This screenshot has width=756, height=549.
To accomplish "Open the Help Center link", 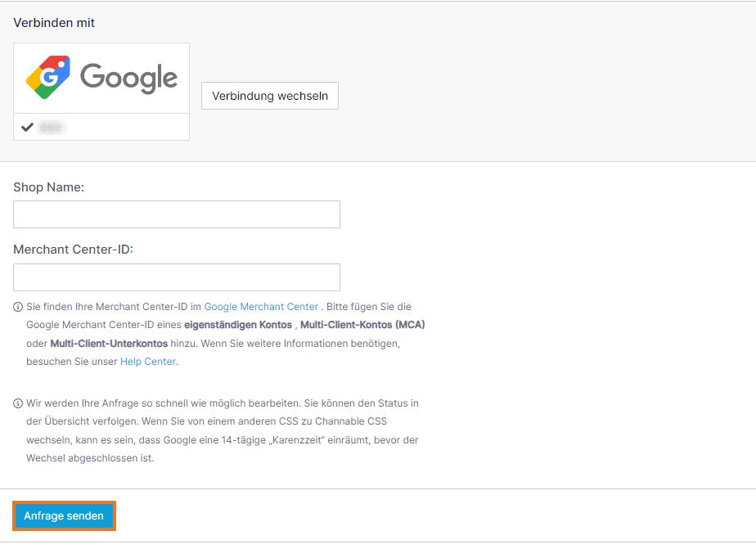I will [x=148, y=362].
